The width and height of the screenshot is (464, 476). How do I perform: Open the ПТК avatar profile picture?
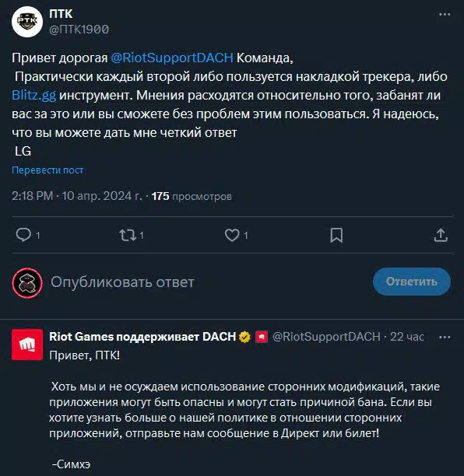[27, 22]
